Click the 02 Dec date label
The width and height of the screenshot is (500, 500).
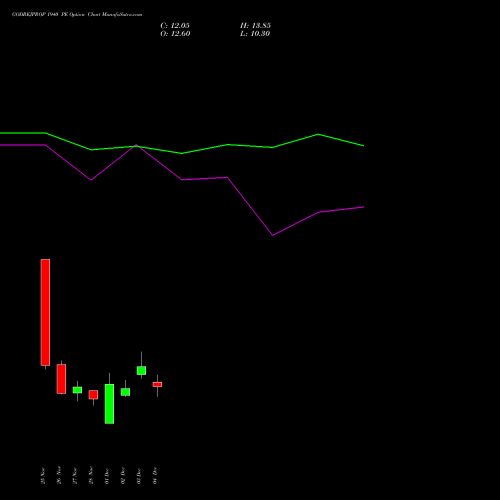click(x=123, y=476)
